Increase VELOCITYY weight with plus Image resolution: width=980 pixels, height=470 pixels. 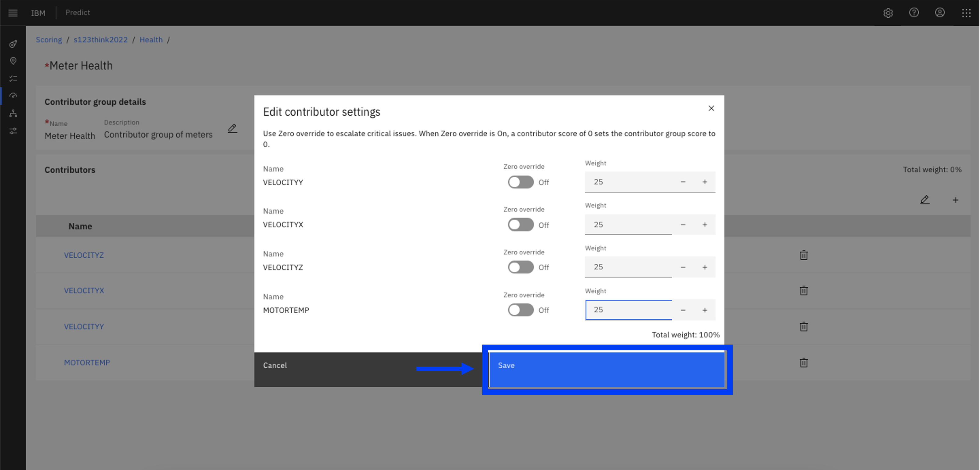tap(705, 182)
